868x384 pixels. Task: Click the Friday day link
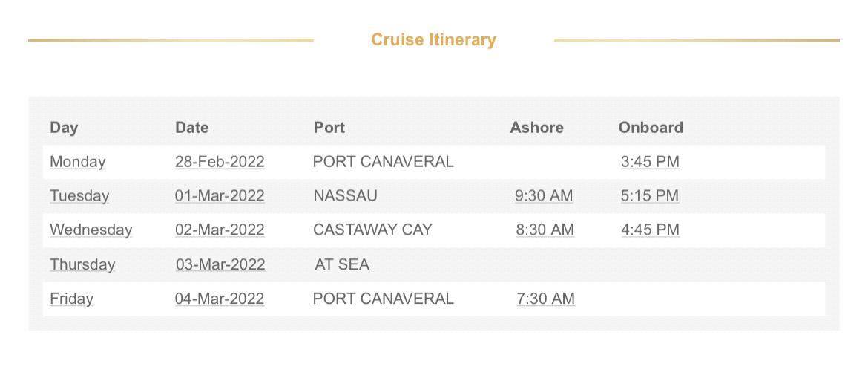[71, 299]
